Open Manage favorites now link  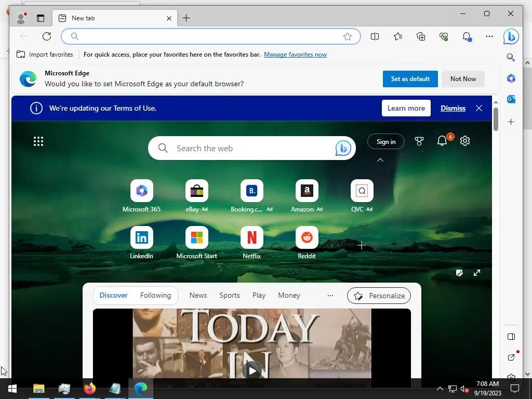295,54
